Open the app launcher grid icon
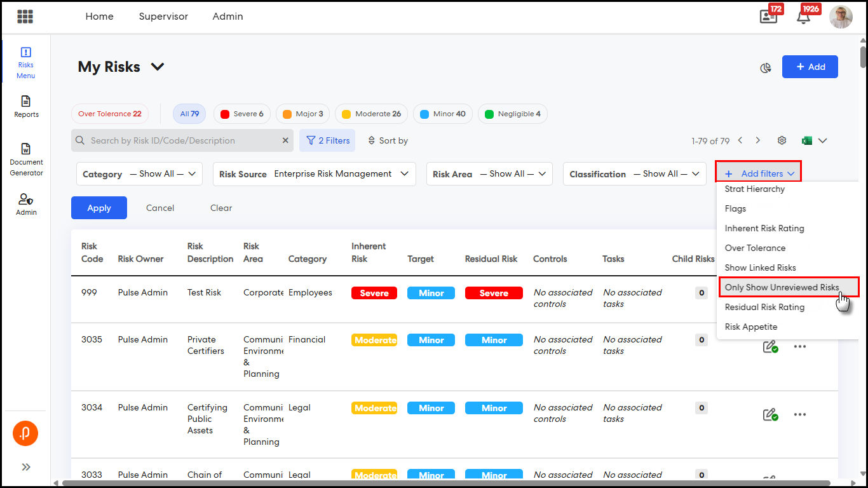This screenshot has height=488, width=868. tap(25, 17)
